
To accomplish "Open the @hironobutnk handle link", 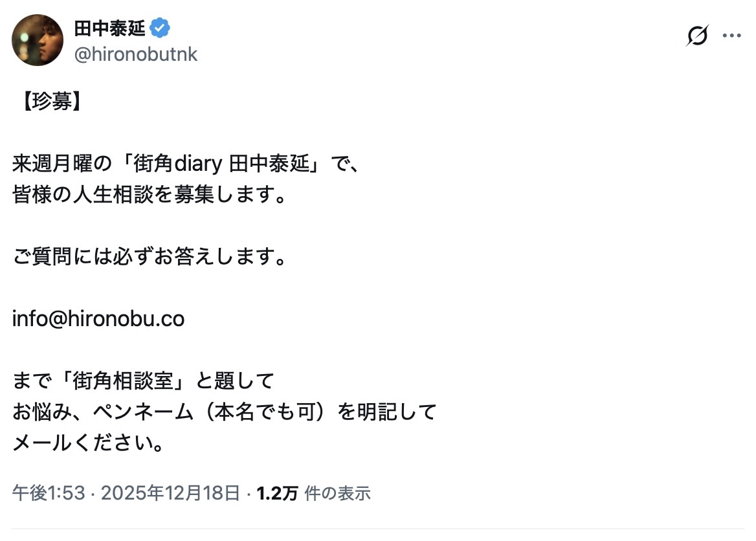I will tap(136, 55).
